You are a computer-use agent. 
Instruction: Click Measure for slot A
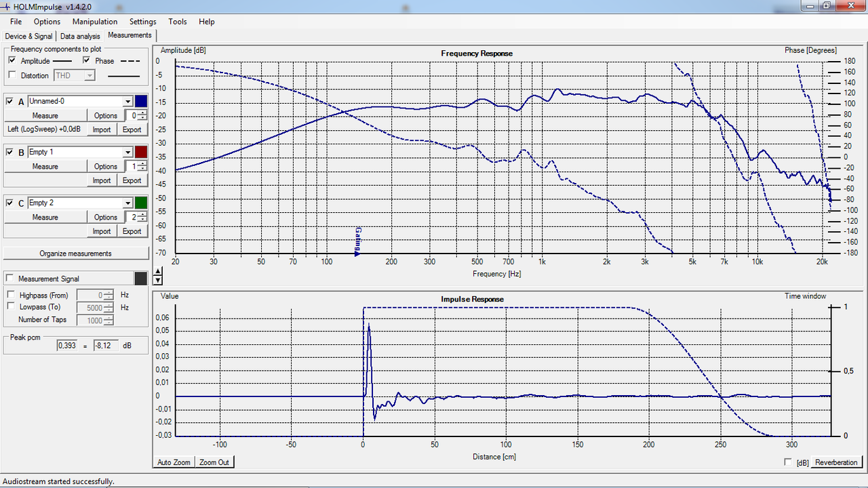[x=45, y=115]
